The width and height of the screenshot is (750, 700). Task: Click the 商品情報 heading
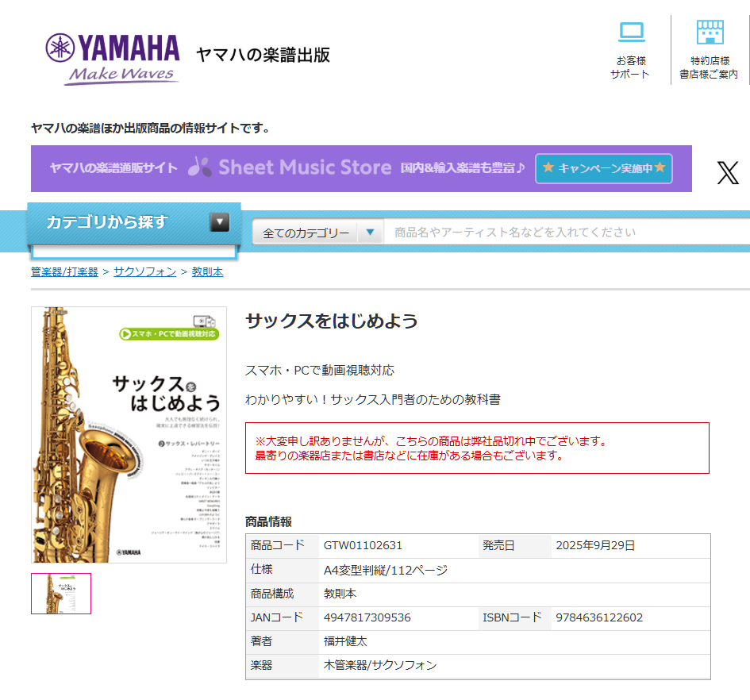pyautogui.click(x=268, y=522)
